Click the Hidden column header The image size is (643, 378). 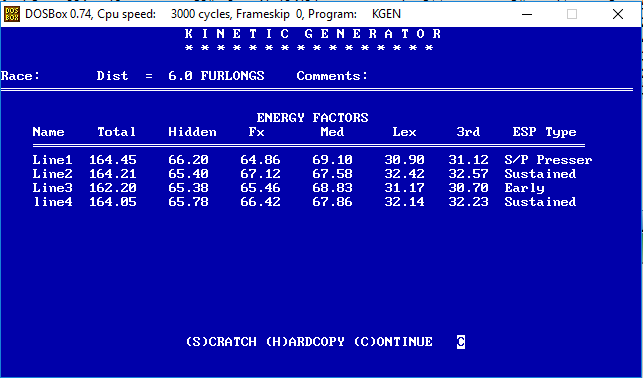(192, 132)
